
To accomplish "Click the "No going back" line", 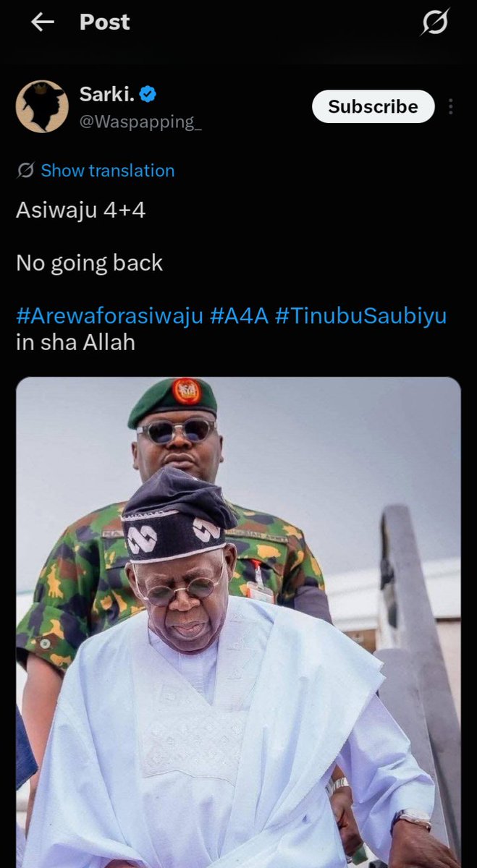I will tap(89, 263).
